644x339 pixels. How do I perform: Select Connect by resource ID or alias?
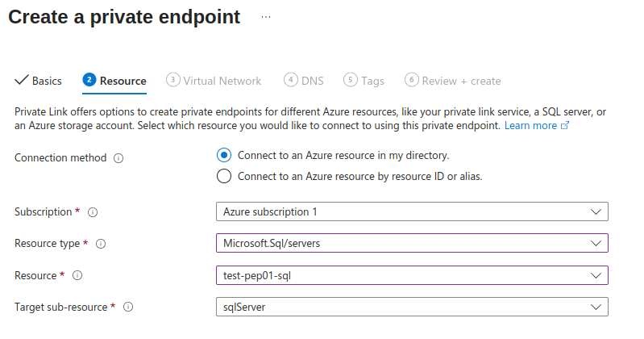pos(224,176)
